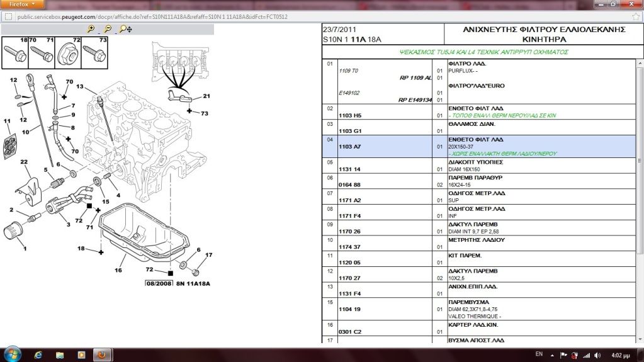The width and height of the screenshot is (644, 362).
Task: Click part number 1103 G1
Action: [x=350, y=131]
